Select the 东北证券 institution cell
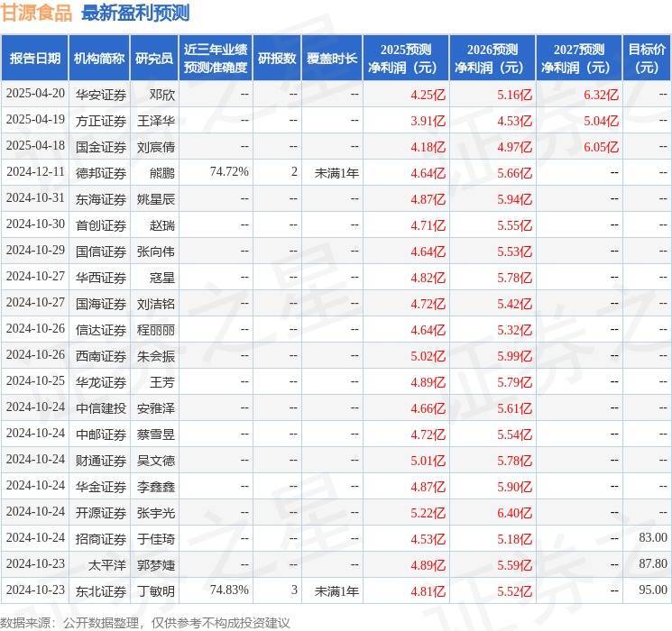Screen dimensions: 672x631 (101, 591)
